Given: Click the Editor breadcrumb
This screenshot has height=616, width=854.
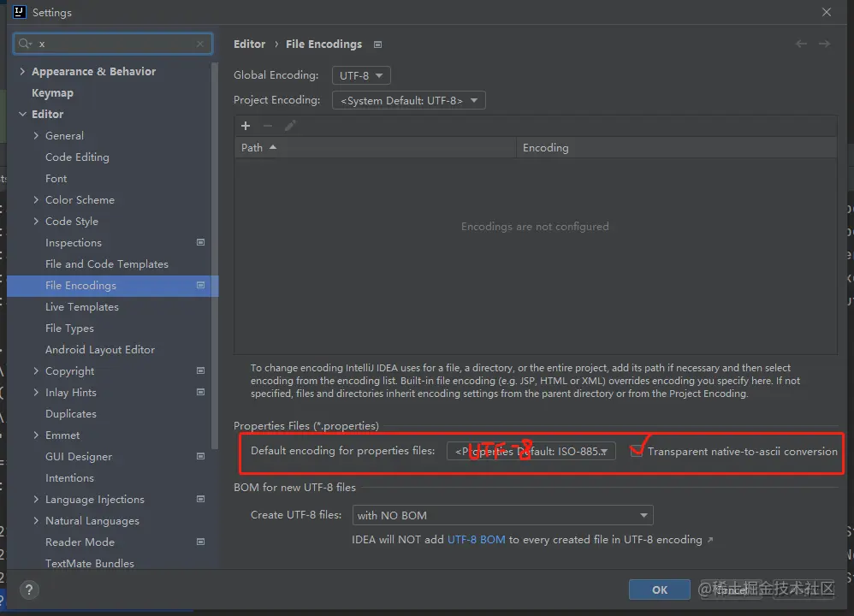Looking at the screenshot, I should pyautogui.click(x=250, y=44).
